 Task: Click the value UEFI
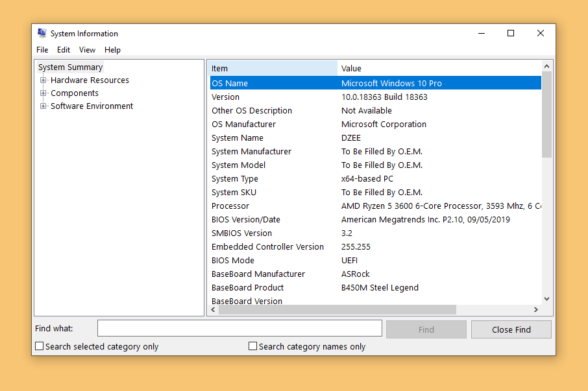coord(350,260)
